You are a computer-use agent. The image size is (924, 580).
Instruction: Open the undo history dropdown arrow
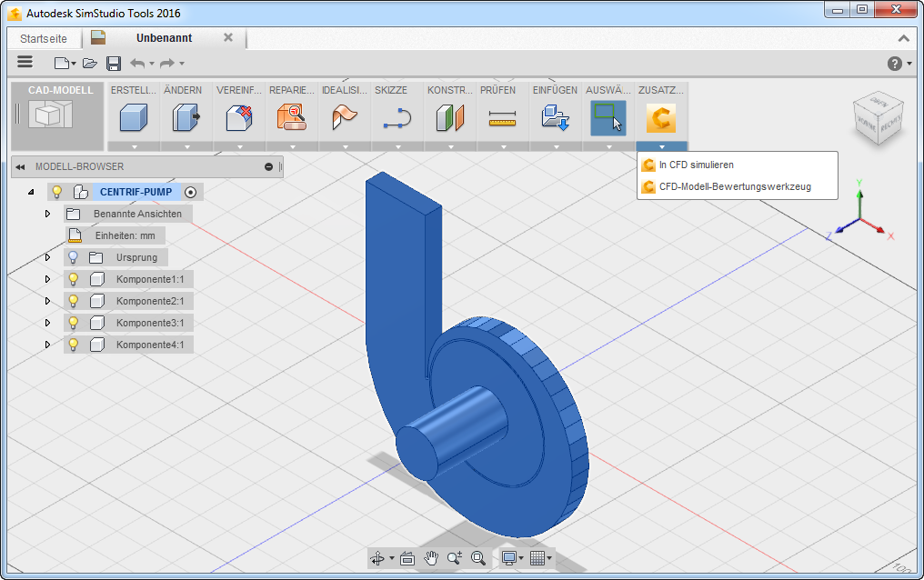pos(152,64)
